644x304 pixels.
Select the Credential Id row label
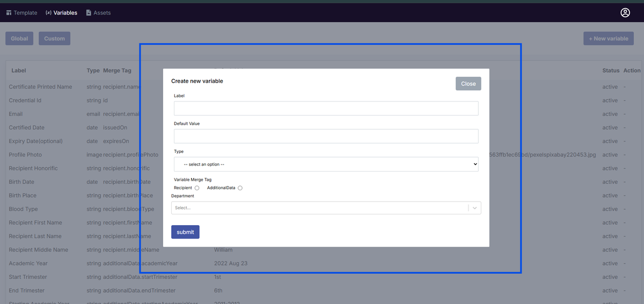[25, 100]
